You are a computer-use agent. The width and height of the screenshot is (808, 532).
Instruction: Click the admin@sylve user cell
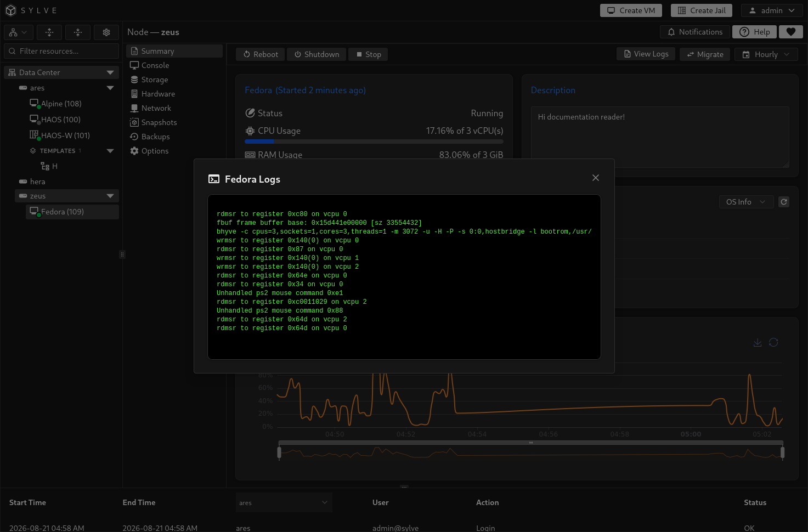coord(395,528)
